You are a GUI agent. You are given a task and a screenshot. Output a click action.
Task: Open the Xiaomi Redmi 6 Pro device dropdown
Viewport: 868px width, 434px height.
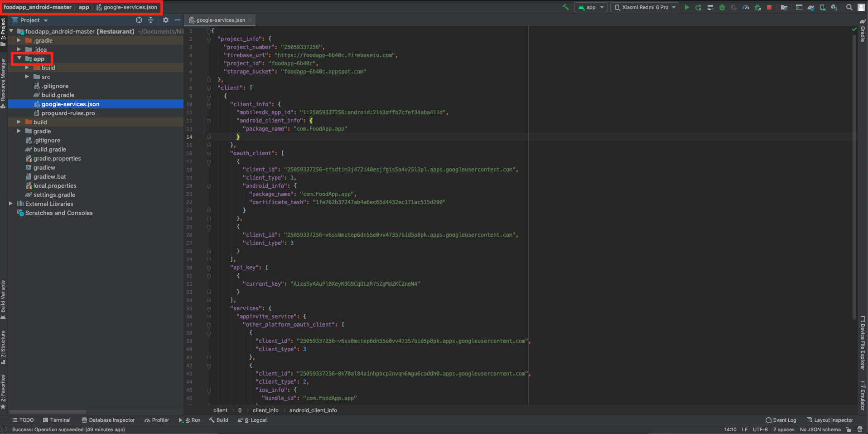(x=645, y=7)
